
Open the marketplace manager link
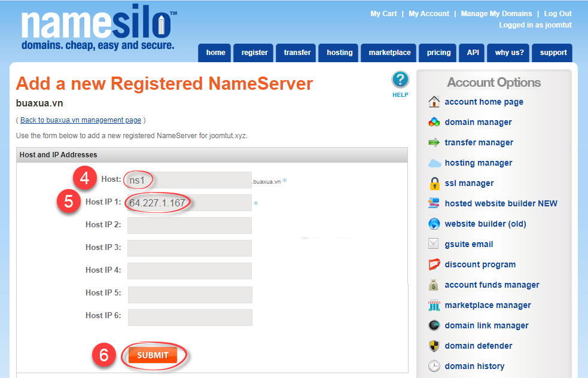click(x=488, y=305)
